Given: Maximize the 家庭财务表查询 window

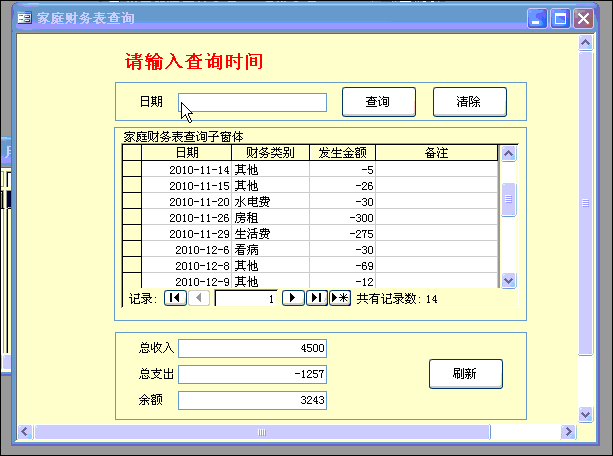Looking at the screenshot, I should point(560,18).
